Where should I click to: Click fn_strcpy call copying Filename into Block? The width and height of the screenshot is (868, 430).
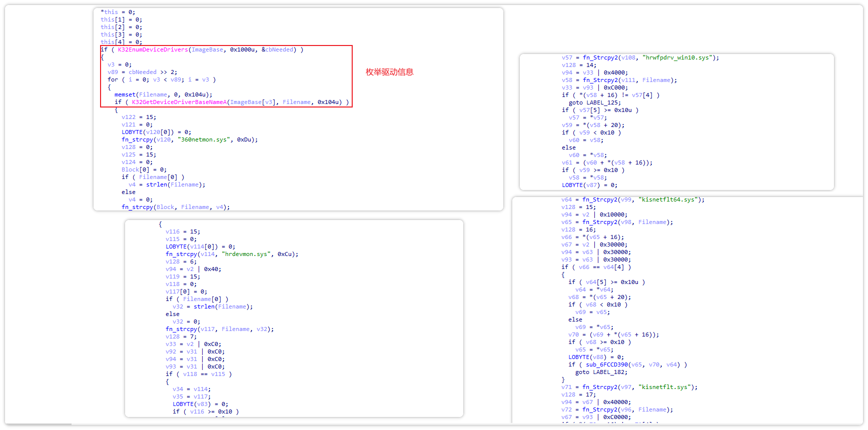pos(137,207)
